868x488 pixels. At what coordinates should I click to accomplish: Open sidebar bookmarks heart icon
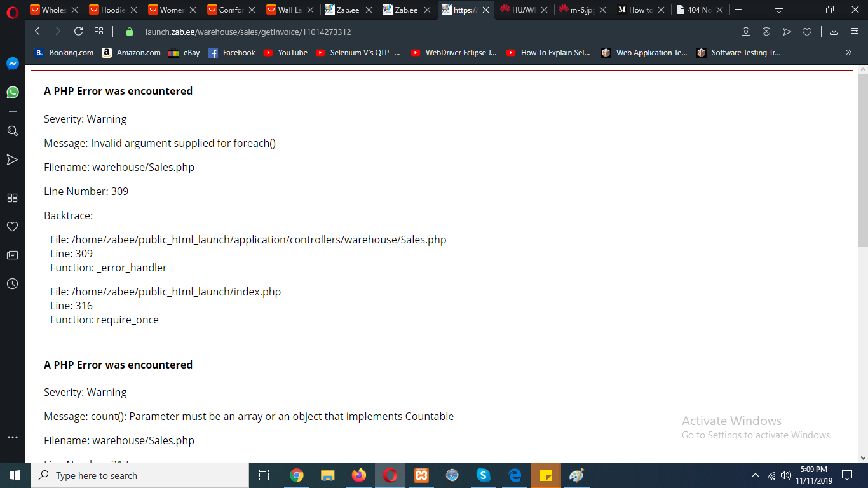click(12, 226)
